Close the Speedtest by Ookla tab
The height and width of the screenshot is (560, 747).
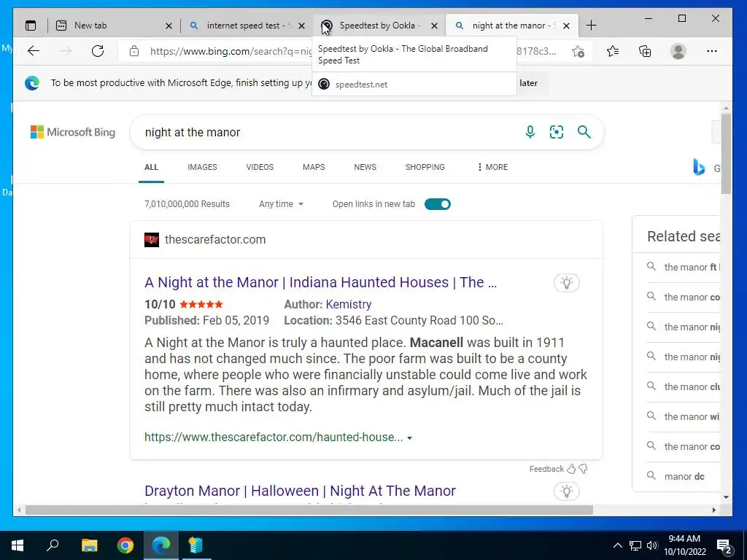pyautogui.click(x=435, y=26)
